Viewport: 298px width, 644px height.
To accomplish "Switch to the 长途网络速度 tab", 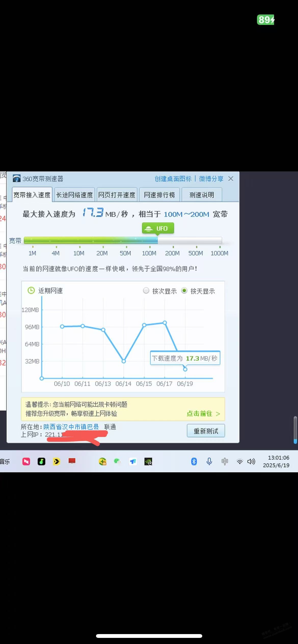I will [x=74, y=195].
